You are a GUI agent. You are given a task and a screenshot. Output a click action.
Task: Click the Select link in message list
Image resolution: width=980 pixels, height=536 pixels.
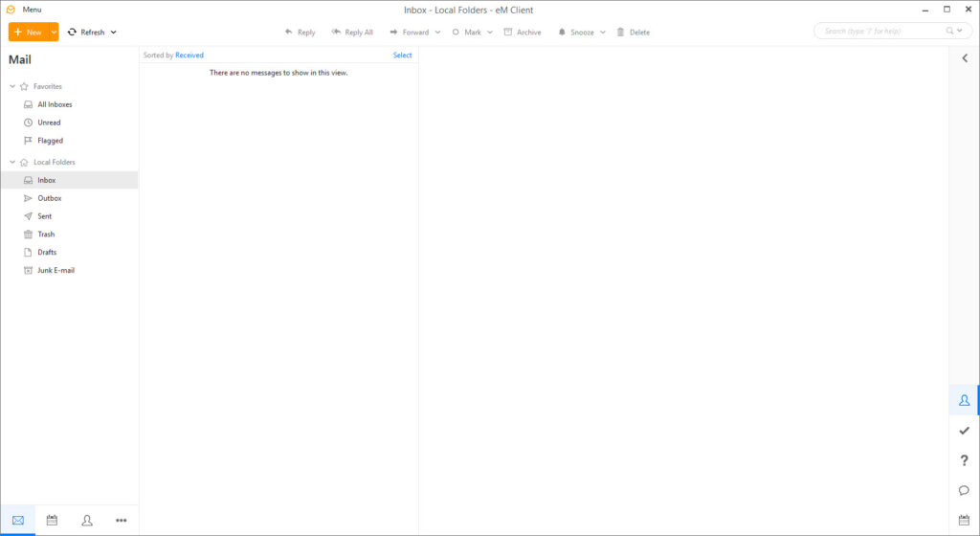403,55
